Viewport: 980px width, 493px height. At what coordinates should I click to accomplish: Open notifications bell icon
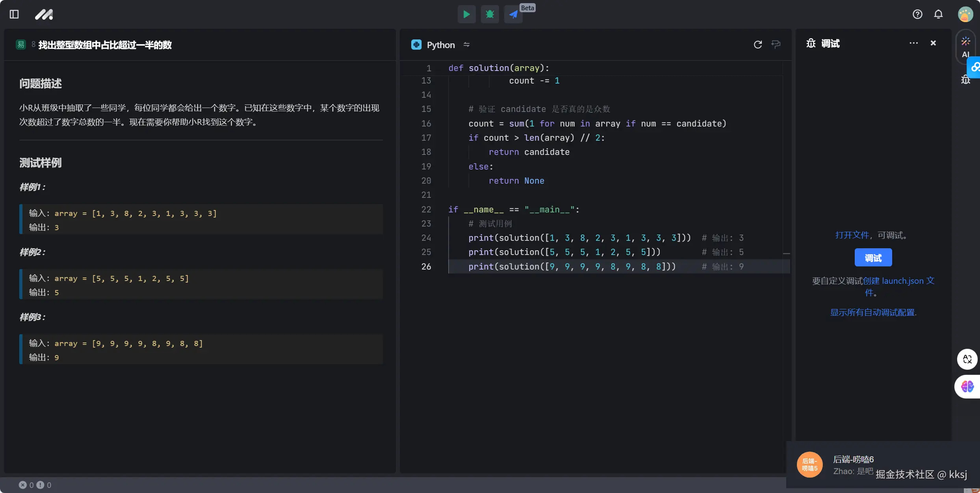(x=939, y=15)
